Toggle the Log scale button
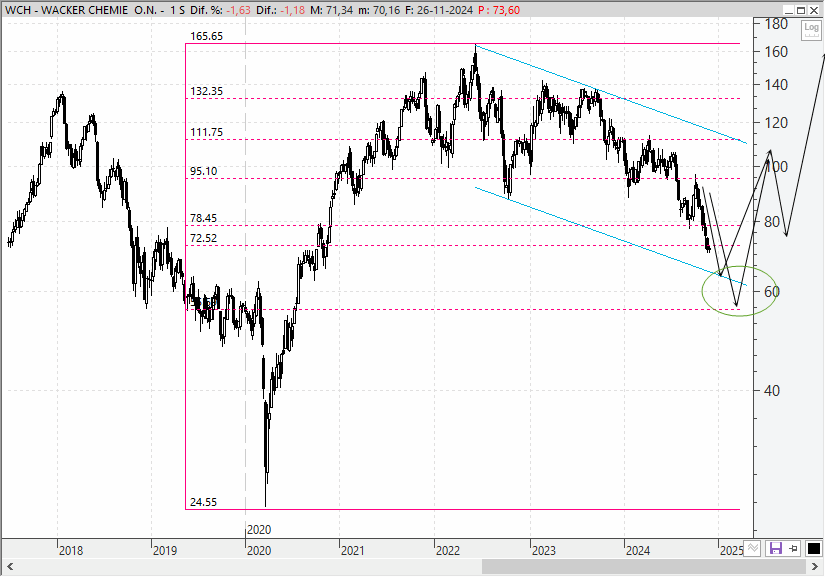Image resolution: width=825 pixels, height=577 pixels. click(811, 30)
